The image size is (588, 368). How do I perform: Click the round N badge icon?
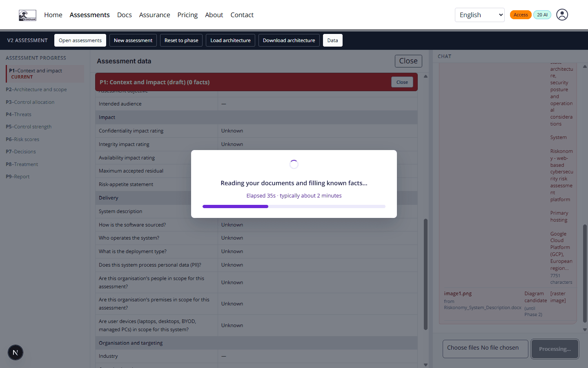[x=16, y=352]
